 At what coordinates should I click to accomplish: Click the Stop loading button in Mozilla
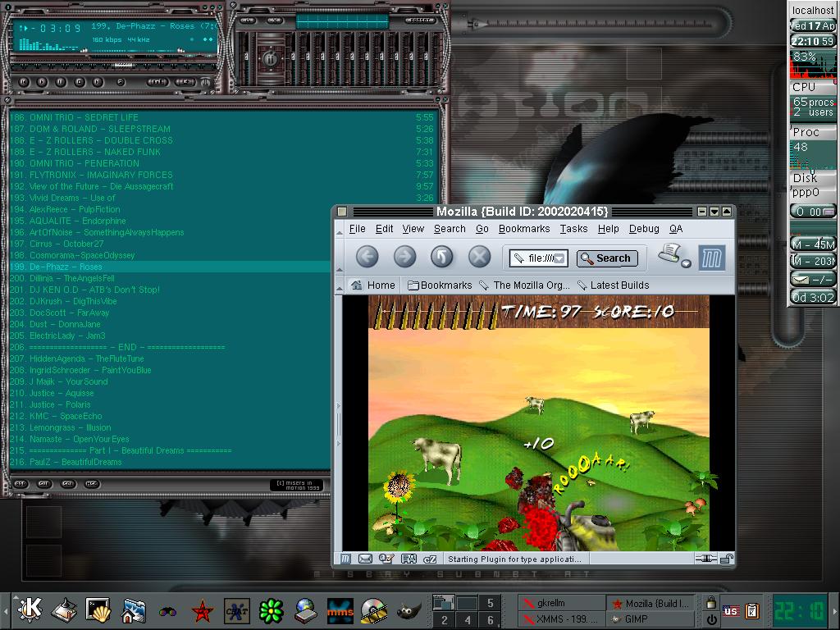point(479,257)
